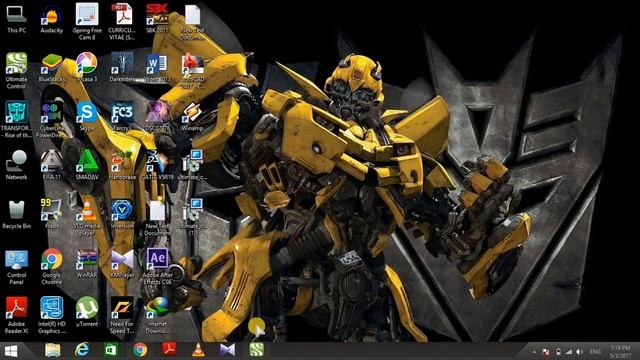
Task: Open the Skype desktop shortcut
Action: (87, 117)
